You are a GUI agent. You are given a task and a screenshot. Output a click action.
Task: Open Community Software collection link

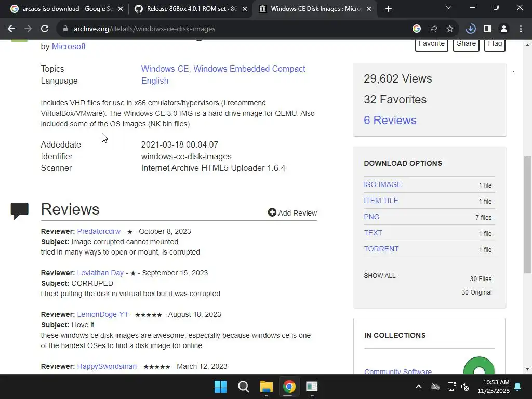pos(397,371)
